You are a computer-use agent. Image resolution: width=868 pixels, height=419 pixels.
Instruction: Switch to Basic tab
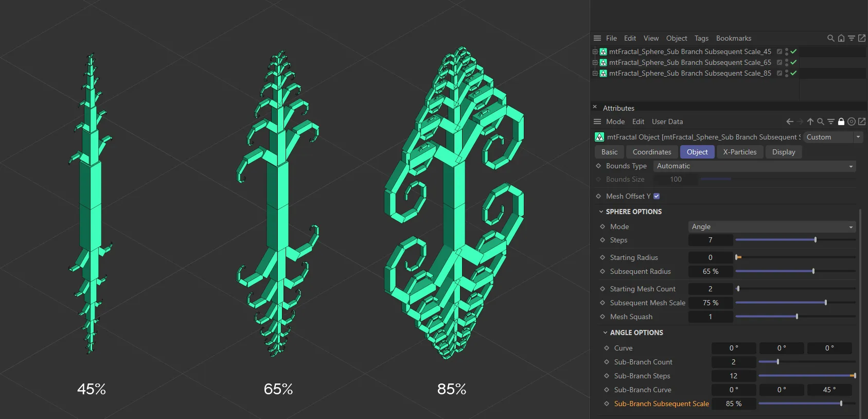point(610,152)
